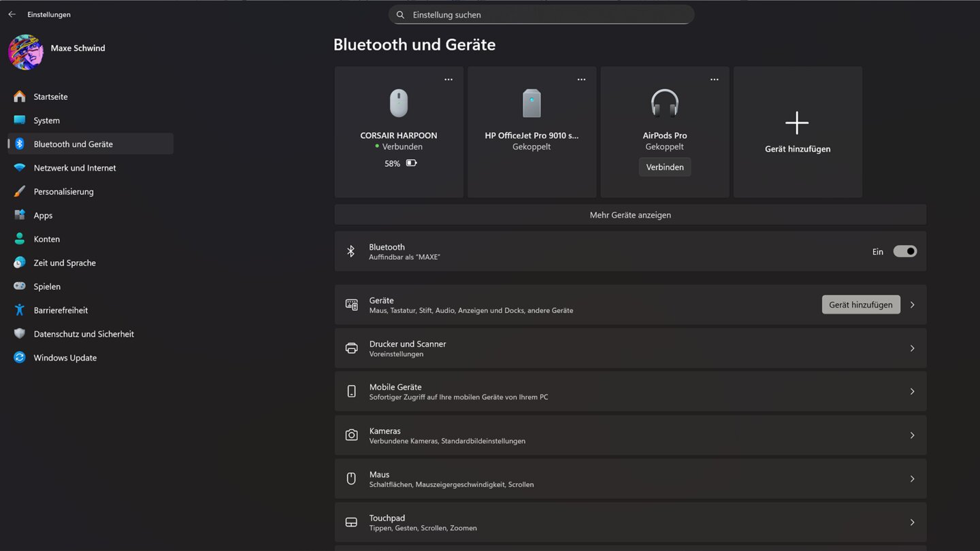The width and height of the screenshot is (980, 551).
Task: Click the plus icon to add device
Action: click(x=797, y=123)
